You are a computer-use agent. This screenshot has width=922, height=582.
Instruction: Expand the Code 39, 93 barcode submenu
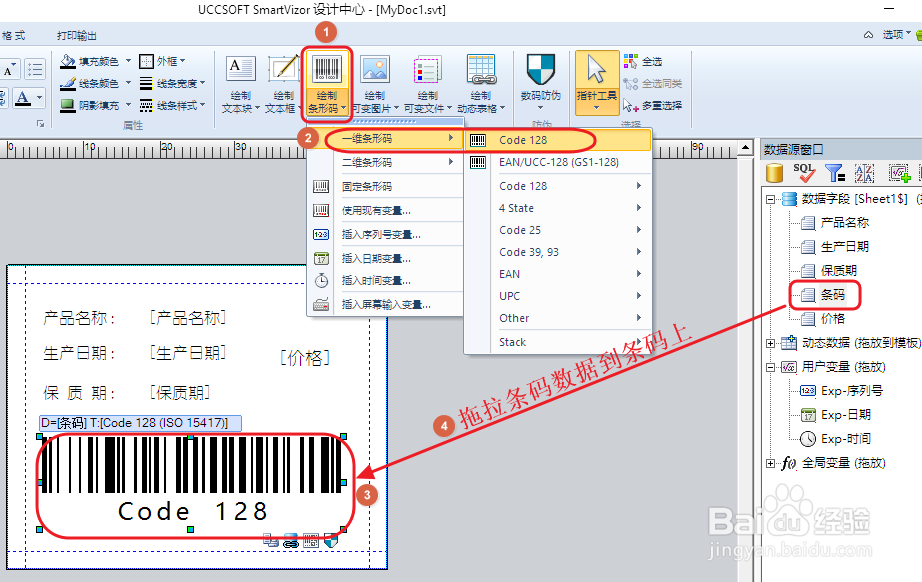[x=558, y=252]
